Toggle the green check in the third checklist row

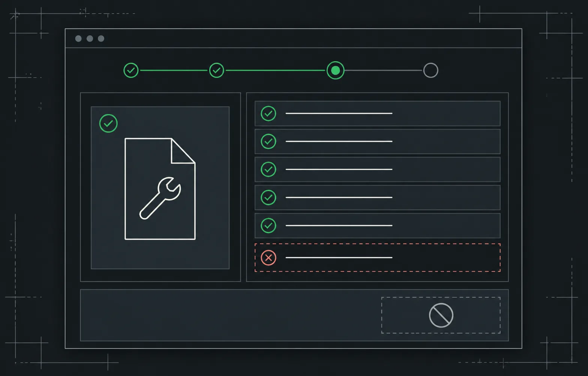click(x=268, y=169)
